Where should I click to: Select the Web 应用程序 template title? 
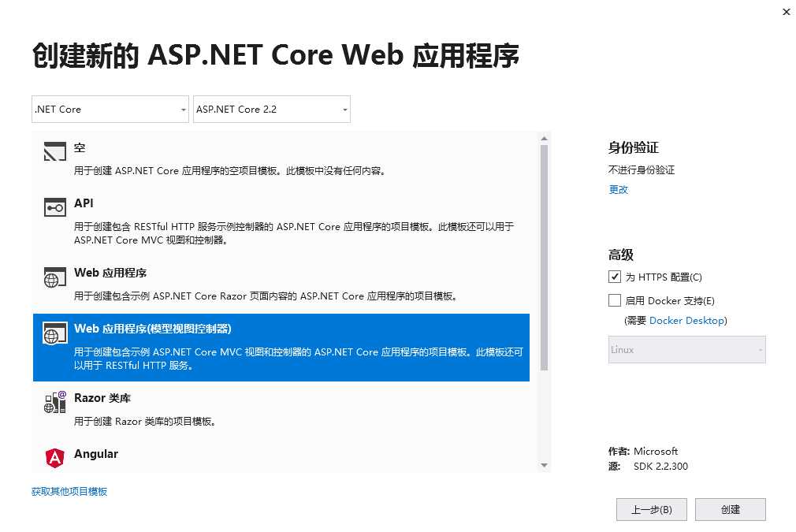(x=110, y=273)
